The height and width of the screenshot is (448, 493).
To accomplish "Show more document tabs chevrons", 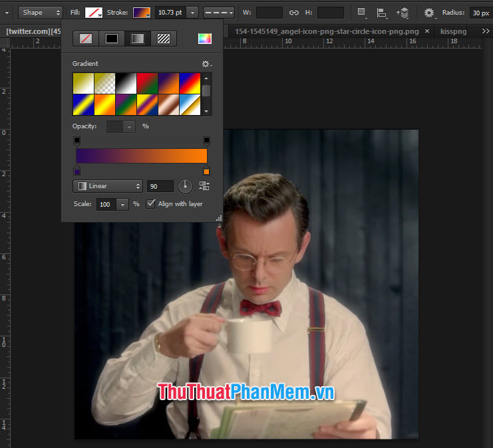I will [486, 31].
